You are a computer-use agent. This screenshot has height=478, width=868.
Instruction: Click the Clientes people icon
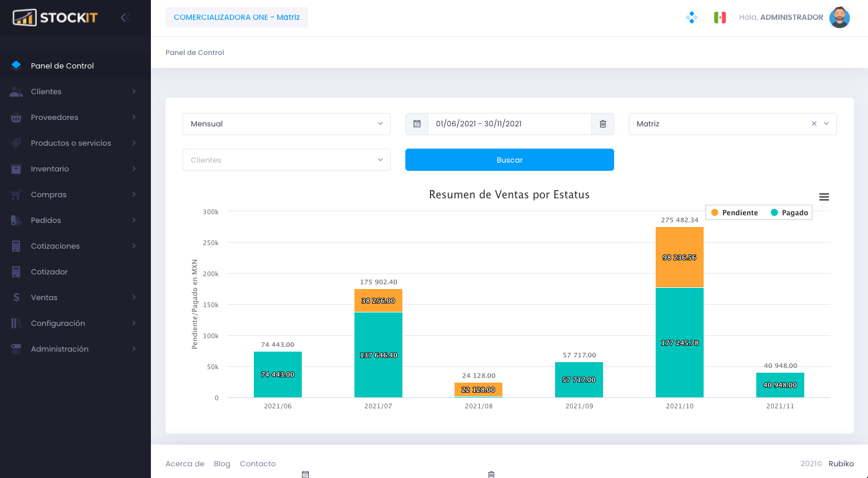pos(16,91)
